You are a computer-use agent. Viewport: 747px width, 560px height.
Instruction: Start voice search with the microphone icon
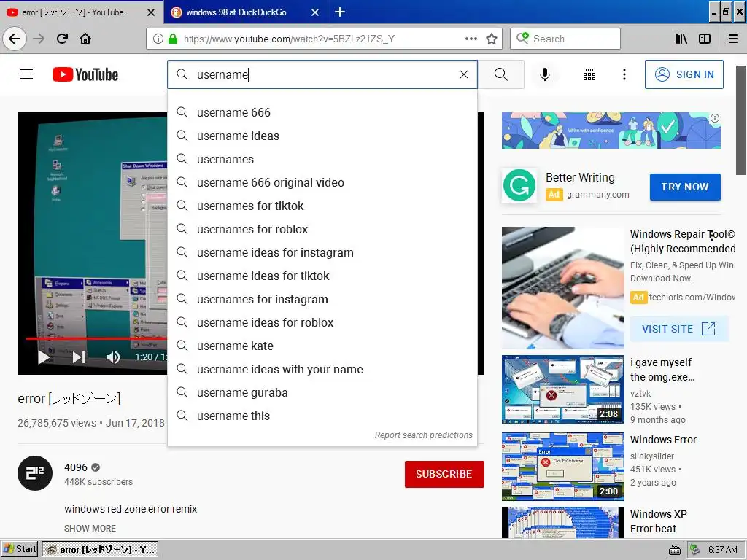(x=544, y=74)
